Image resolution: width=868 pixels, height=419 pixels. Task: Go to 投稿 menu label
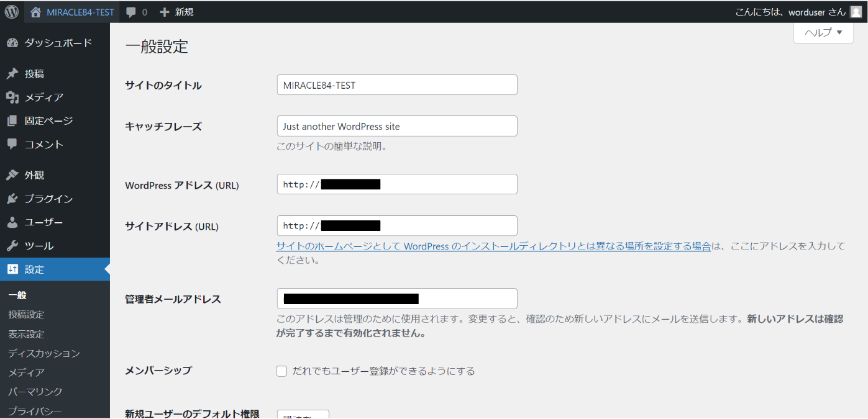point(34,74)
